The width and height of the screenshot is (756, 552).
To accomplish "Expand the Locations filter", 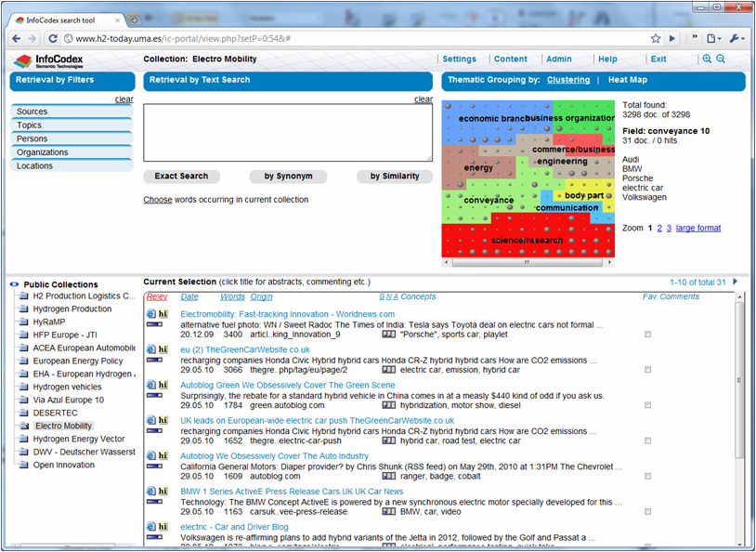I will [x=72, y=165].
